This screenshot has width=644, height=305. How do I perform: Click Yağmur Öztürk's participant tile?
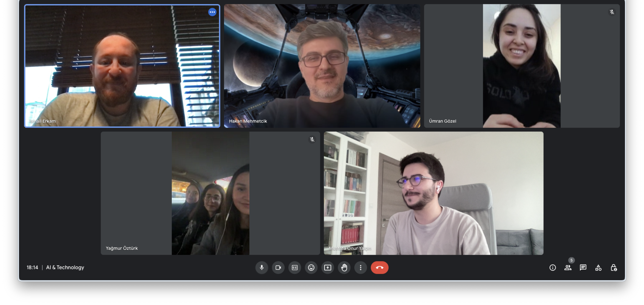[x=210, y=193]
